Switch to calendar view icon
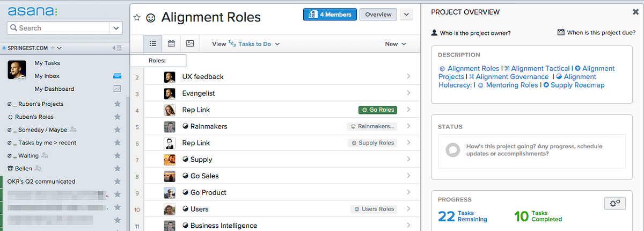Screen dimensions: 644x231 pyautogui.click(x=172, y=44)
